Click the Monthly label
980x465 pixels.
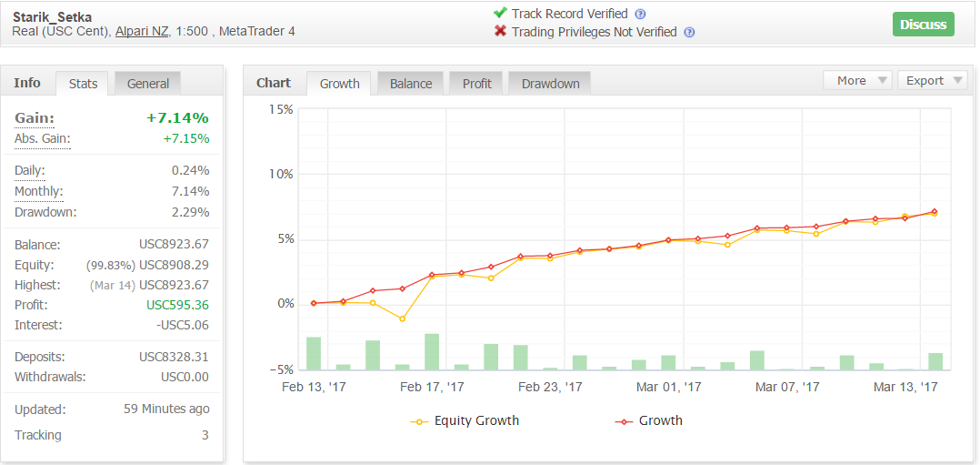pos(39,191)
